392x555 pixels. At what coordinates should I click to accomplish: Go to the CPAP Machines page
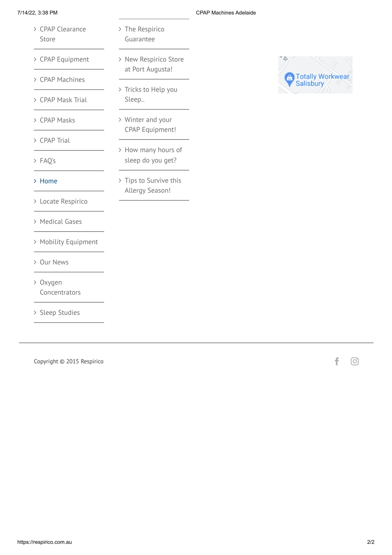(x=62, y=80)
